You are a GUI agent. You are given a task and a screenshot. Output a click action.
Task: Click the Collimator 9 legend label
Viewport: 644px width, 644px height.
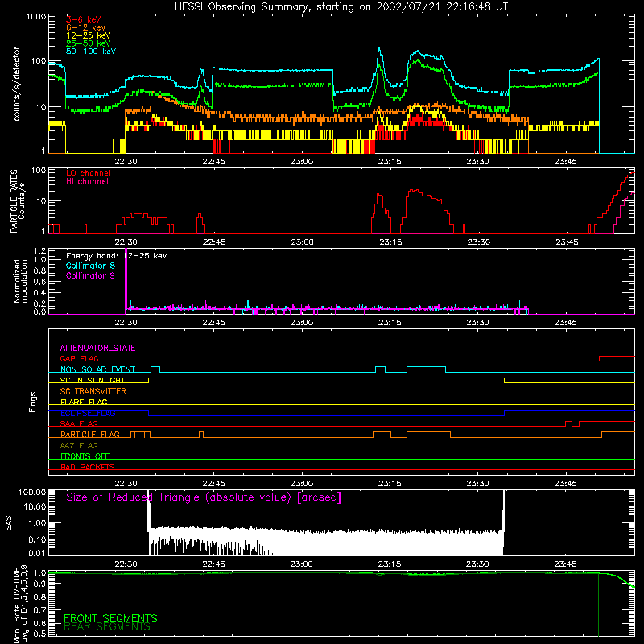click(90, 275)
